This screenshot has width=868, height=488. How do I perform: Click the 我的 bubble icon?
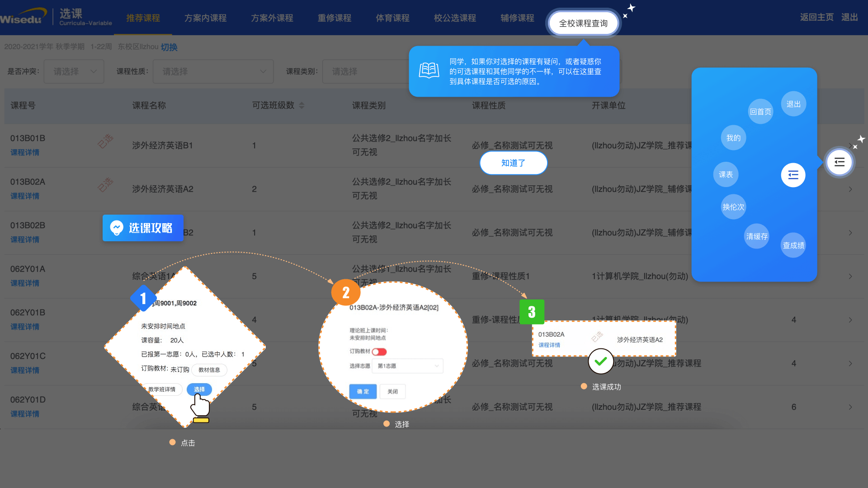[733, 138]
